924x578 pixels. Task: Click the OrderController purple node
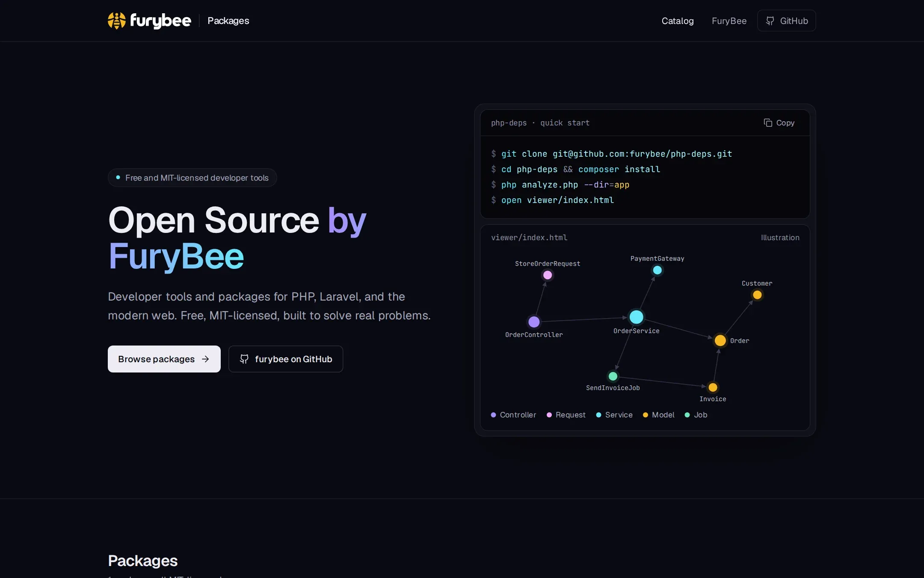[x=534, y=322]
